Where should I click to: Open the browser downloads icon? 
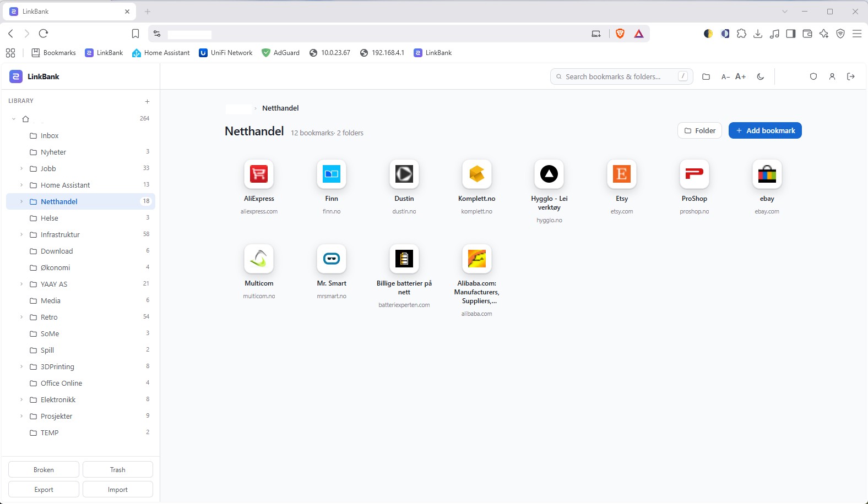click(x=758, y=34)
